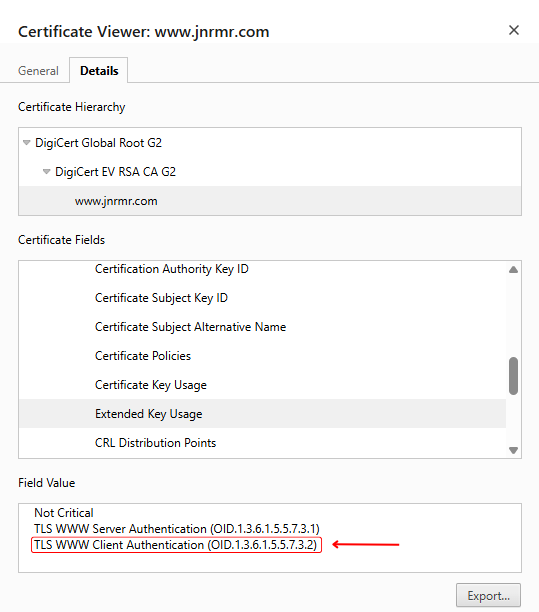Click the fields list scroll up arrow

tap(513, 270)
